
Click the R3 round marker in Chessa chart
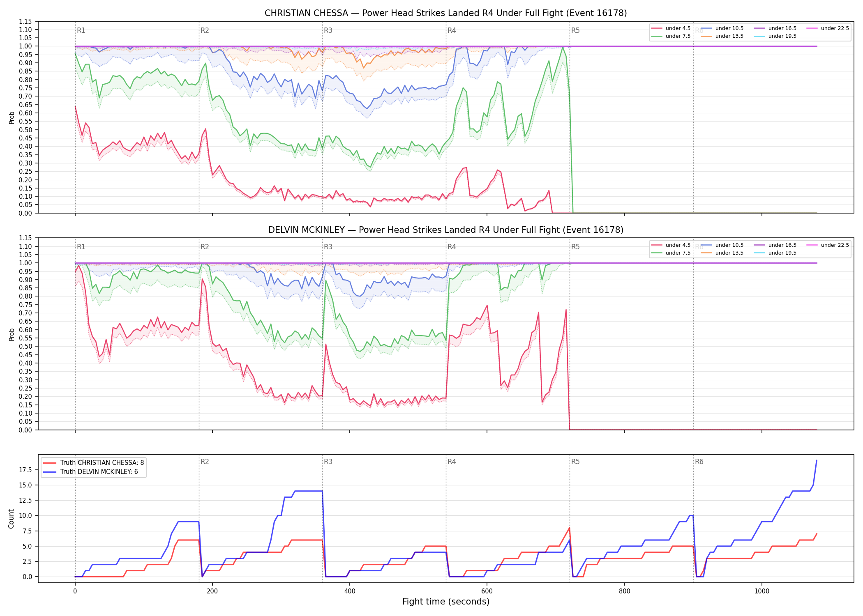click(328, 30)
